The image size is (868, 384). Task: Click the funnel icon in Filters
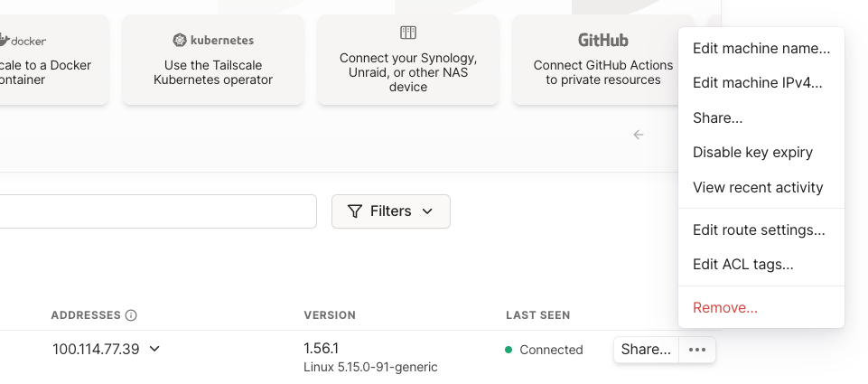tap(355, 211)
